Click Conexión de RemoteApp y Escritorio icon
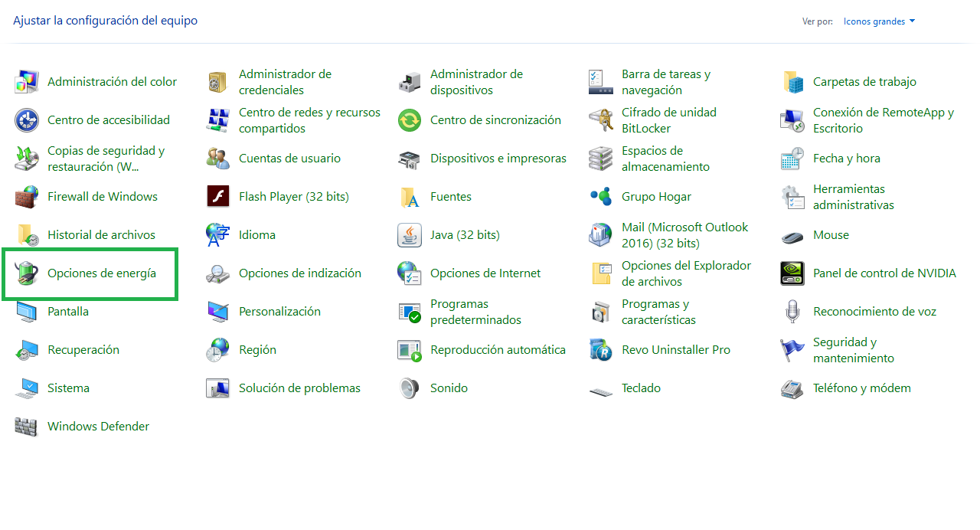 792,120
